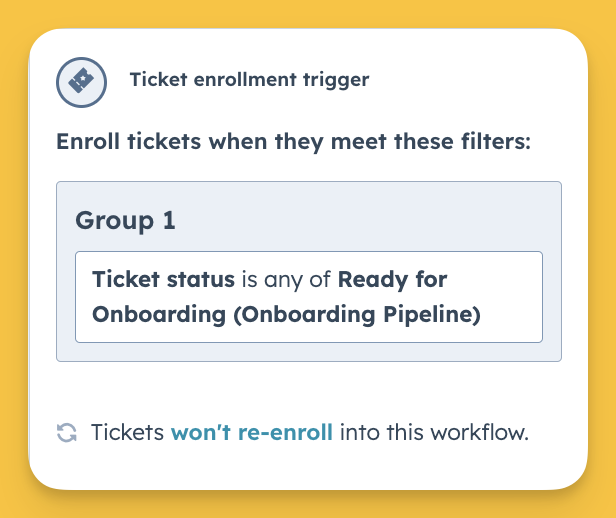Click empty space inside Group 1 panel
616x518 pixels.
pyautogui.click(x=354, y=220)
